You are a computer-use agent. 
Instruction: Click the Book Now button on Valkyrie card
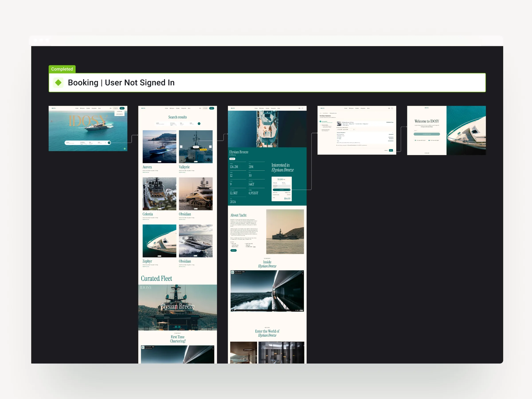point(196,147)
